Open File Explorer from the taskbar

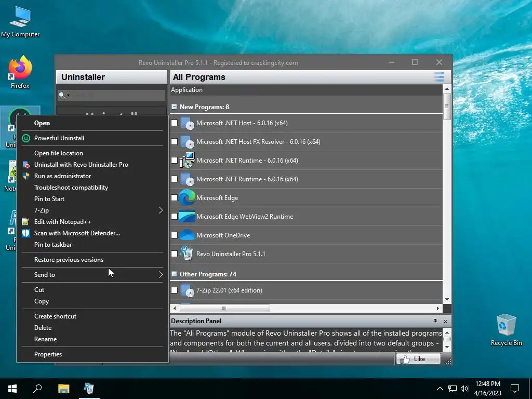63,389
